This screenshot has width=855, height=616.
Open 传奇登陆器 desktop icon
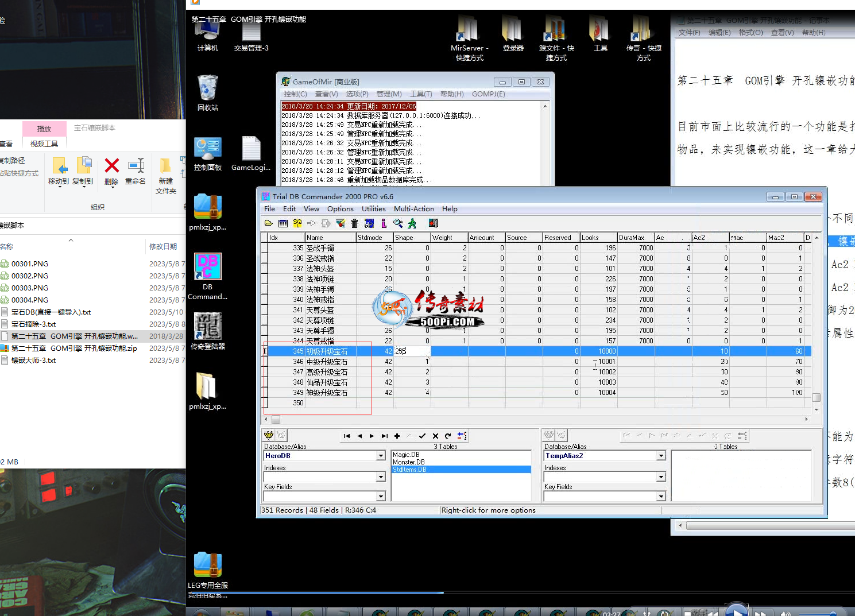coord(208,331)
